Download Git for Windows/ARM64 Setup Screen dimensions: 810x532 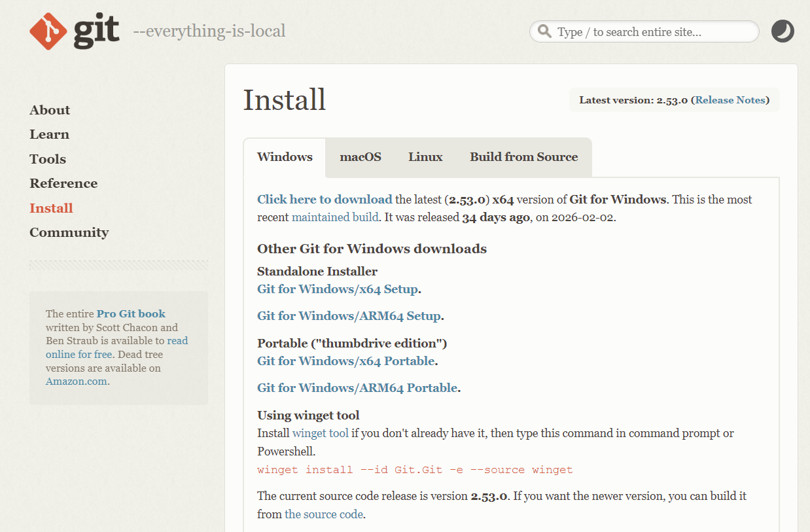[349, 316]
